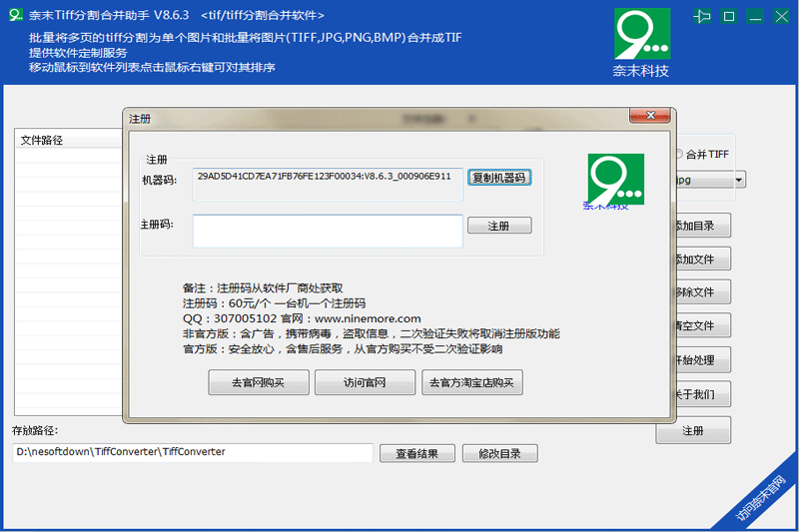This screenshot has height=532, width=799.
Task: Click 添加文件 button in main window
Action: tap(702, 260)
